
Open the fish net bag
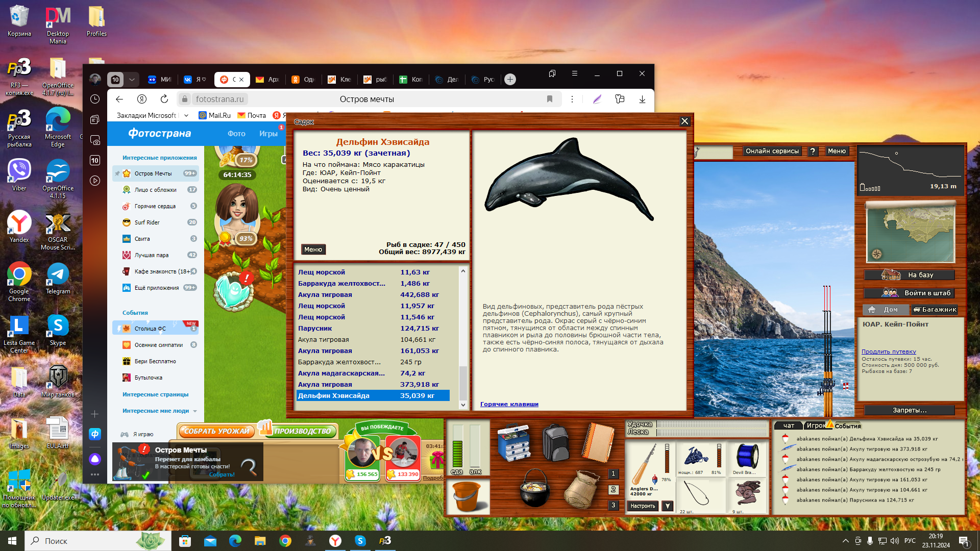pyautogui.click(x=581, y=490)
